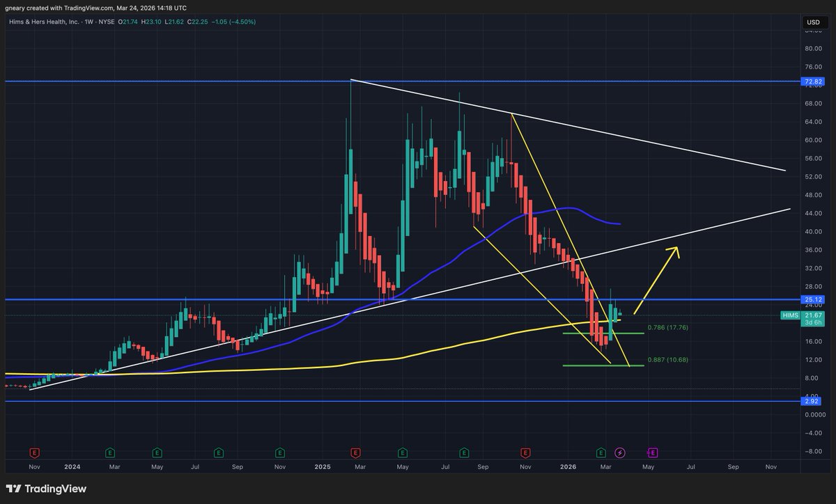Select the 72.82 blue price line label

tap(812, 81)
